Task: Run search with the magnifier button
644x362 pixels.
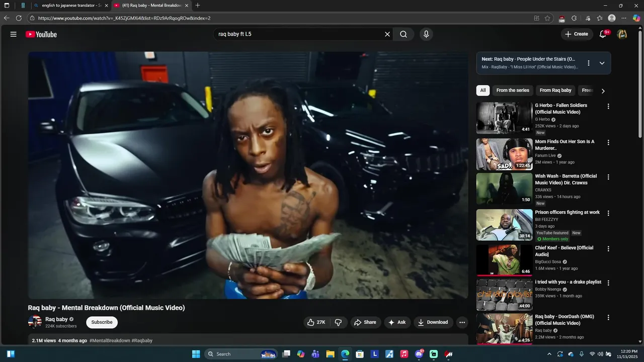Action: click(x=404, y=34)
